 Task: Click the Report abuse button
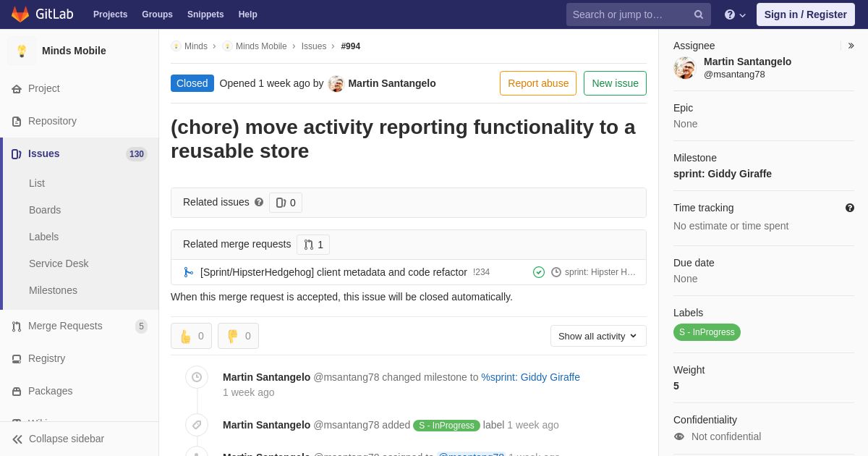pyautogui.click(x=537, y=83)
